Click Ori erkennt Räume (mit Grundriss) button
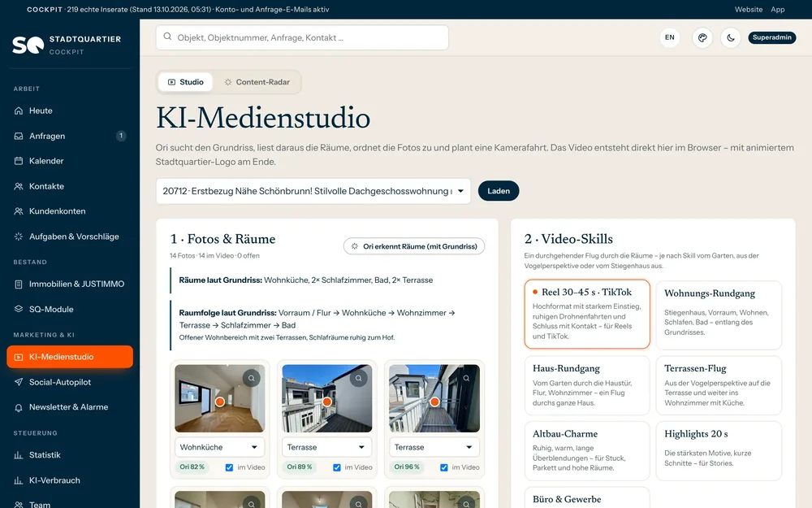Screen dimensions: 812x508 coord(414,246)
